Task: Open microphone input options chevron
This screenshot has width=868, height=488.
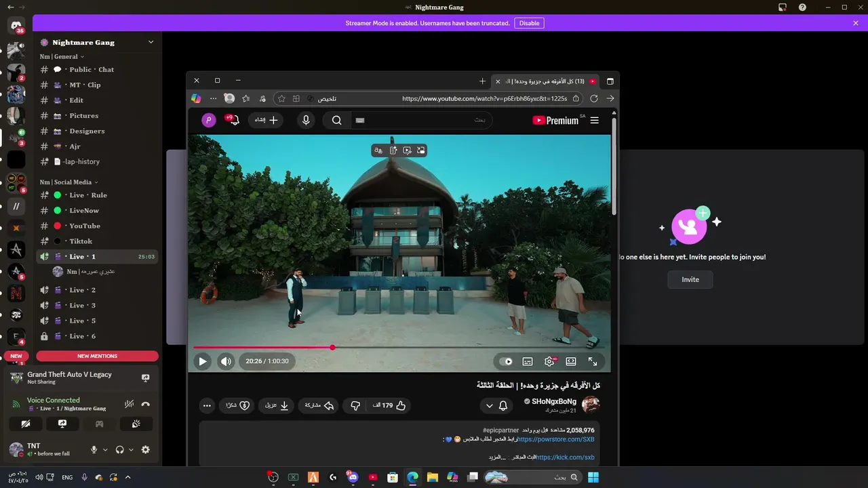Action: (105, 449)
